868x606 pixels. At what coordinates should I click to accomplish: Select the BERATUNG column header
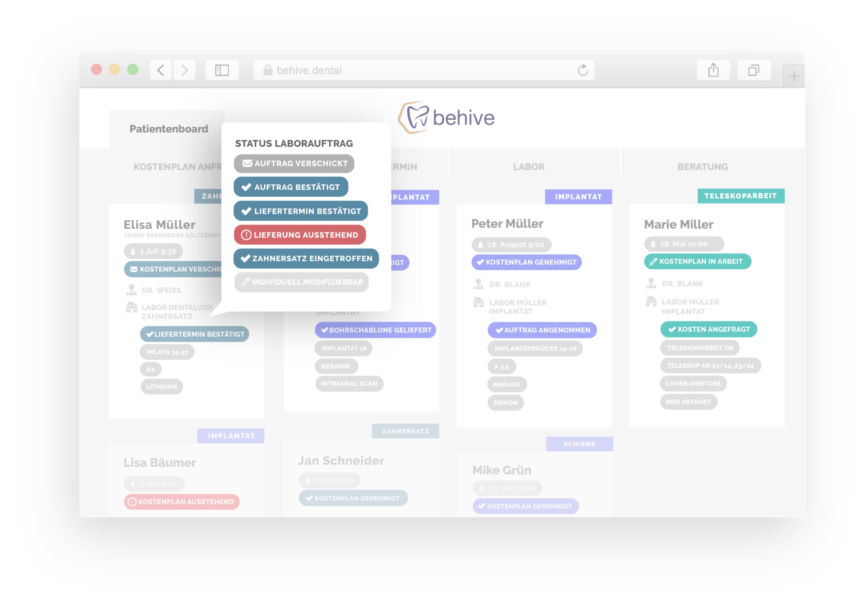click(703, 167)
